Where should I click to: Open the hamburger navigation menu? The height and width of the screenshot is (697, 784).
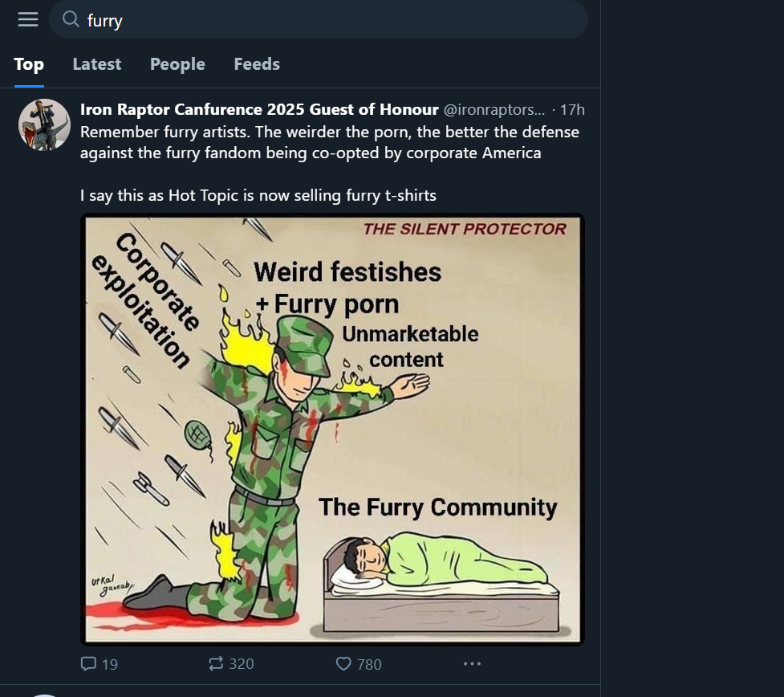(x=28, y=19)
